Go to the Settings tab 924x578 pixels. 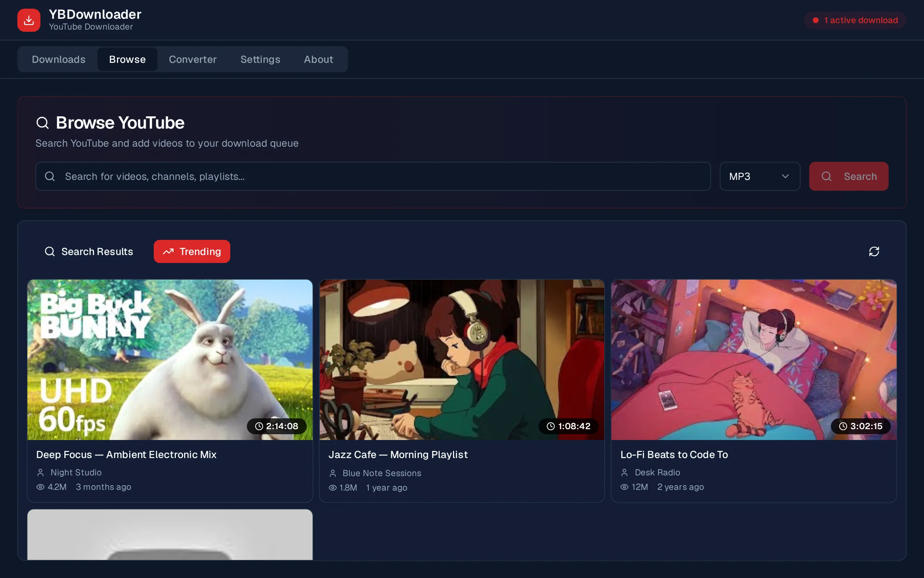point(260,59)
